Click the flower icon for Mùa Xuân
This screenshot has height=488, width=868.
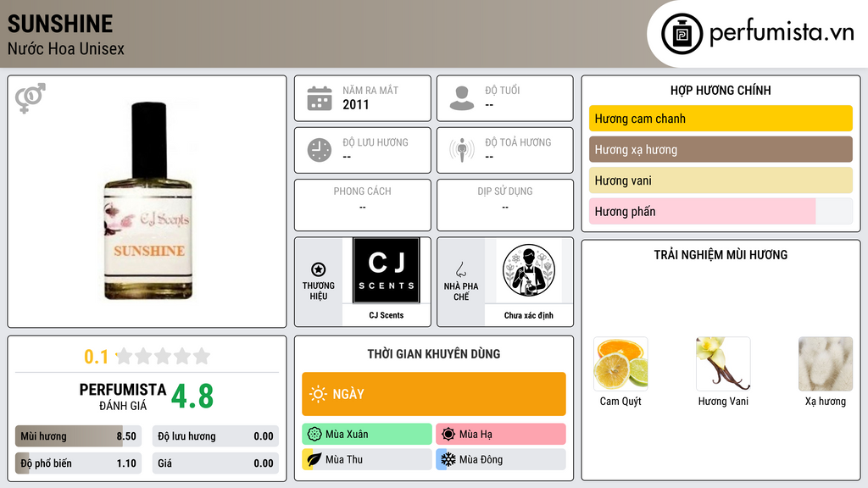tap(314, 435)
